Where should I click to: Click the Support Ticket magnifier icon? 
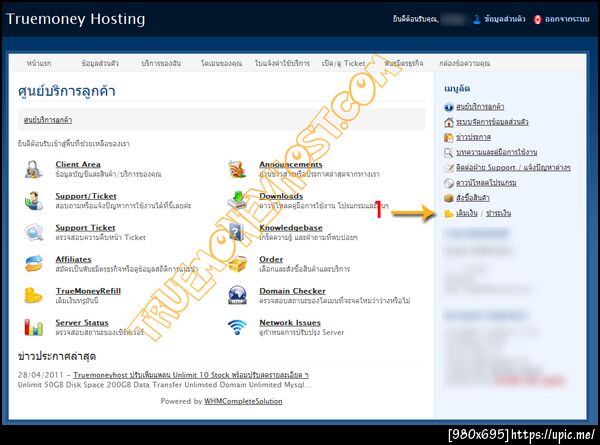pos(34,232)
